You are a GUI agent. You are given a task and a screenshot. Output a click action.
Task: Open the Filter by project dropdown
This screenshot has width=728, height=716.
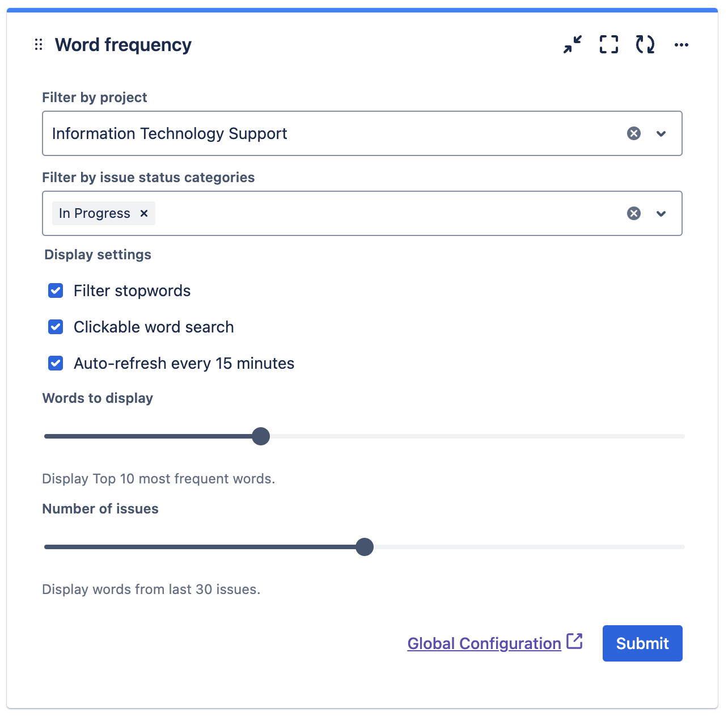(x=661, y=133)
